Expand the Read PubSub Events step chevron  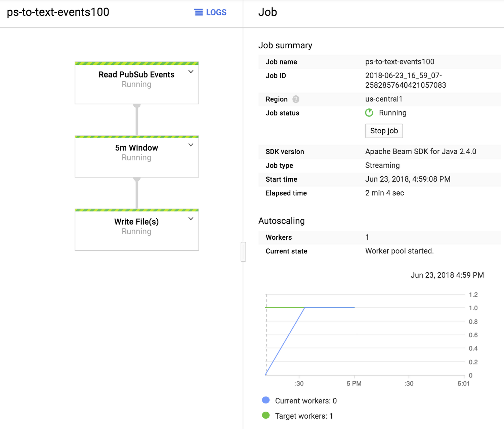[x=191, y=72]
